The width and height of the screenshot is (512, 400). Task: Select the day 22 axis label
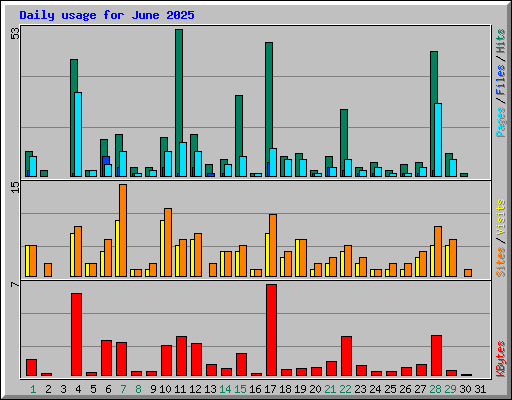[345, 389]
